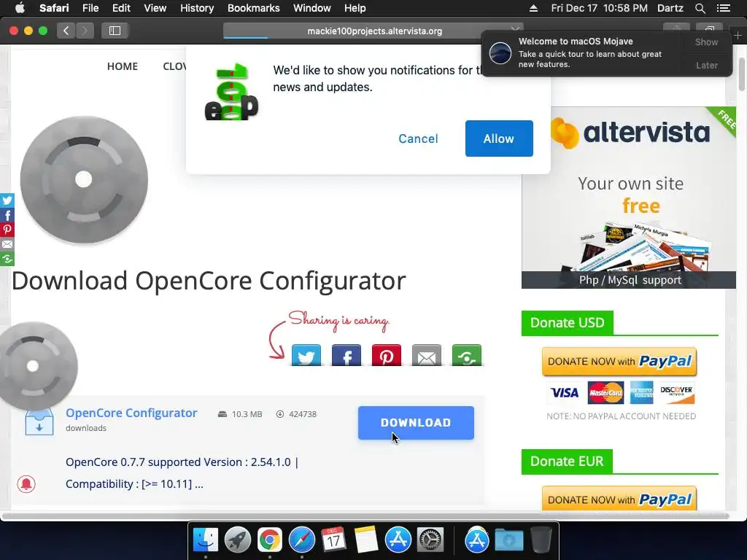
Task: Click the altervista free site ad banner
Action: (629, 197)
